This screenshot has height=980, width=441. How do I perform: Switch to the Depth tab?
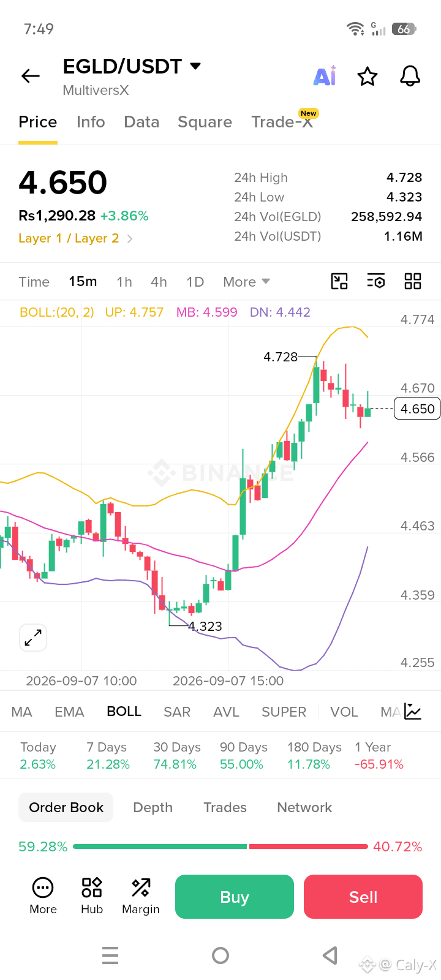point(153,807)
